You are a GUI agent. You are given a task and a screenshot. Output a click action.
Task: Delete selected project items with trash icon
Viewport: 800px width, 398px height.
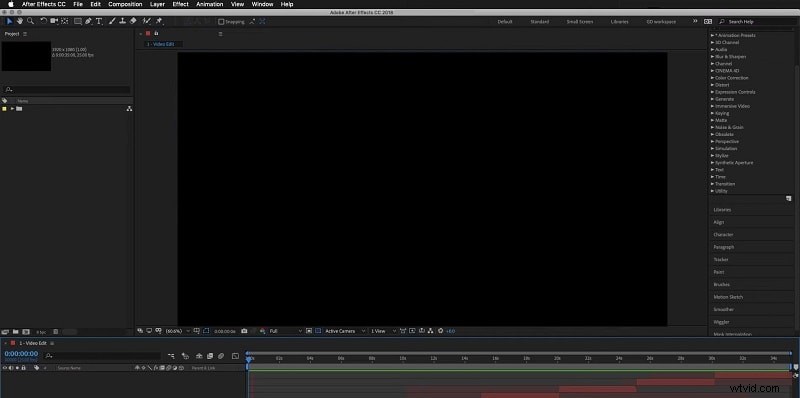point(56,332)
